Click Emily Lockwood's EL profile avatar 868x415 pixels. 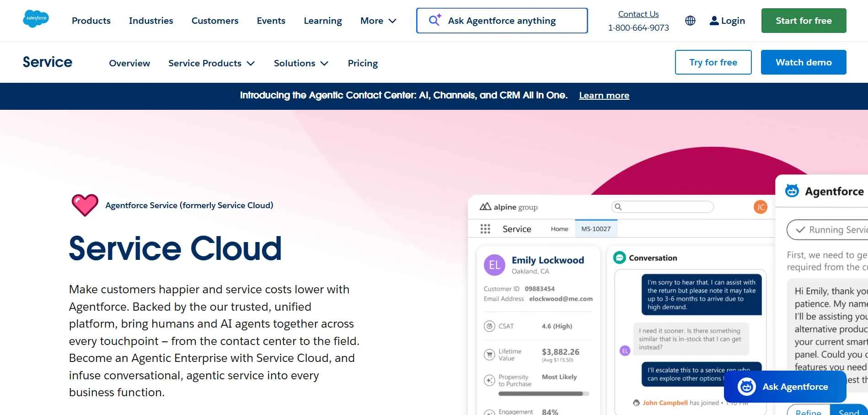(x=494, y=265)
